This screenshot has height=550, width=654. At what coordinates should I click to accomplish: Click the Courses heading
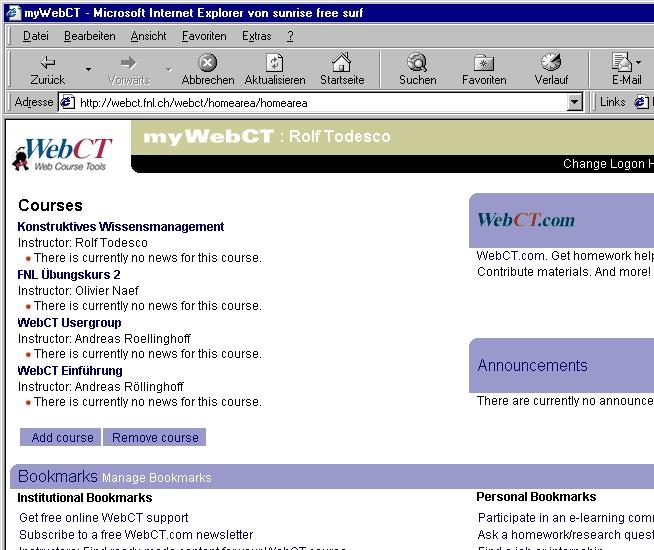point(50,206)
